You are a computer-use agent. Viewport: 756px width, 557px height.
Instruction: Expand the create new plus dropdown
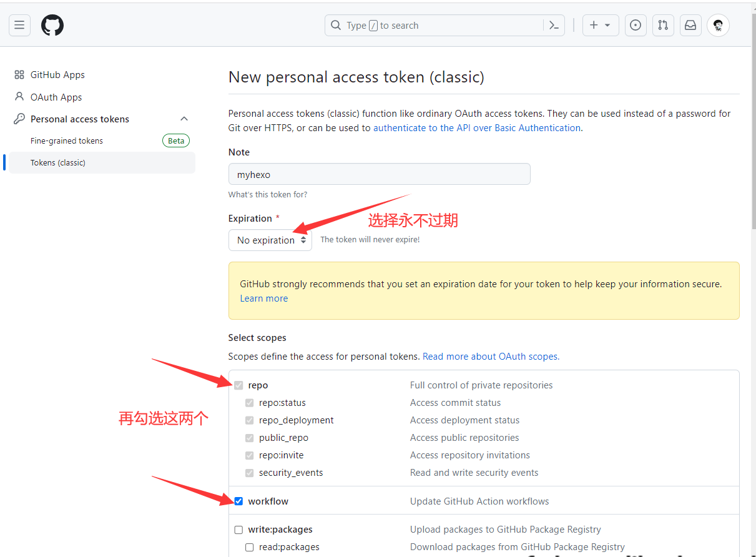[600, 25]
